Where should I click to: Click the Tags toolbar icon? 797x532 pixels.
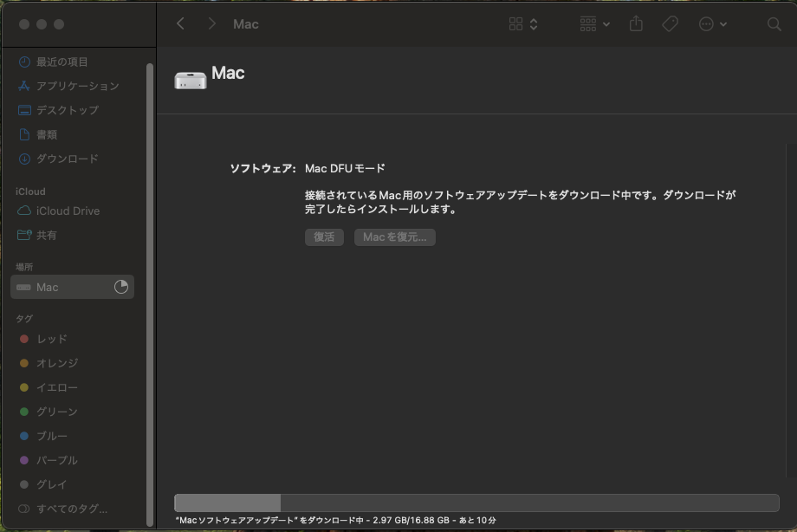tap(670, 24)
